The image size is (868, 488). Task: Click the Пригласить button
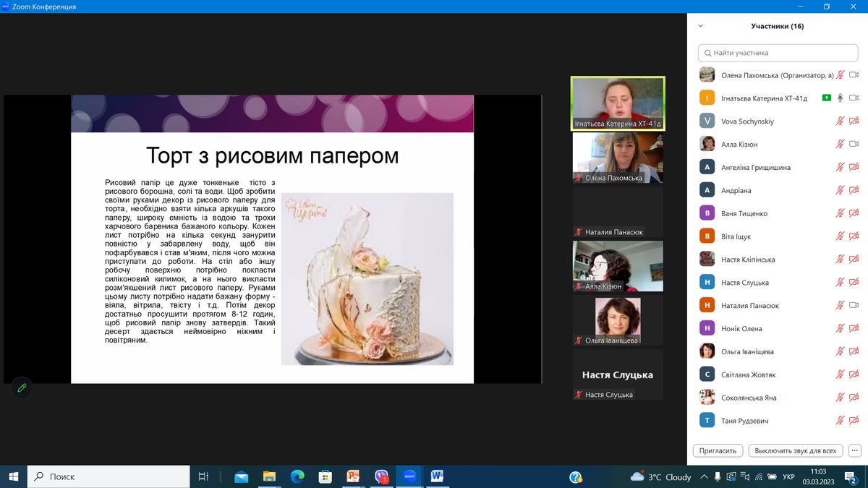(718, 450)
